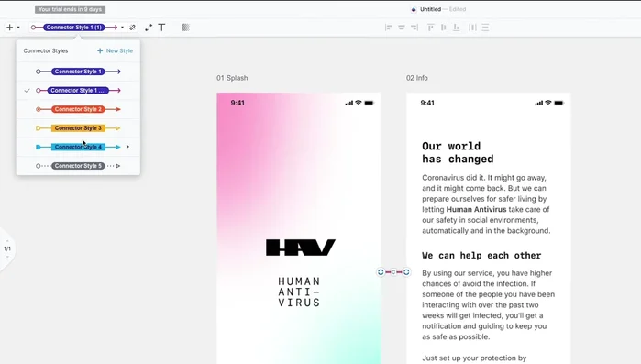Click the trial ends in 9 days badge
Screen dimensions: 641x364
click(x=70, y=9)
